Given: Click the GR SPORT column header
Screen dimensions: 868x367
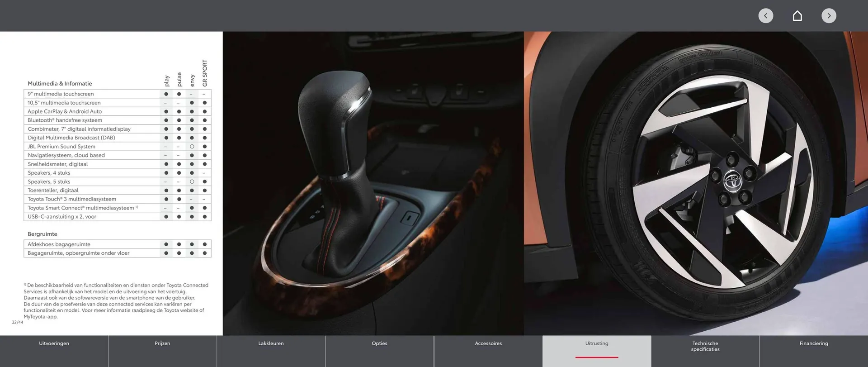Looking at the screenshot, I should [x=205, y=73].
